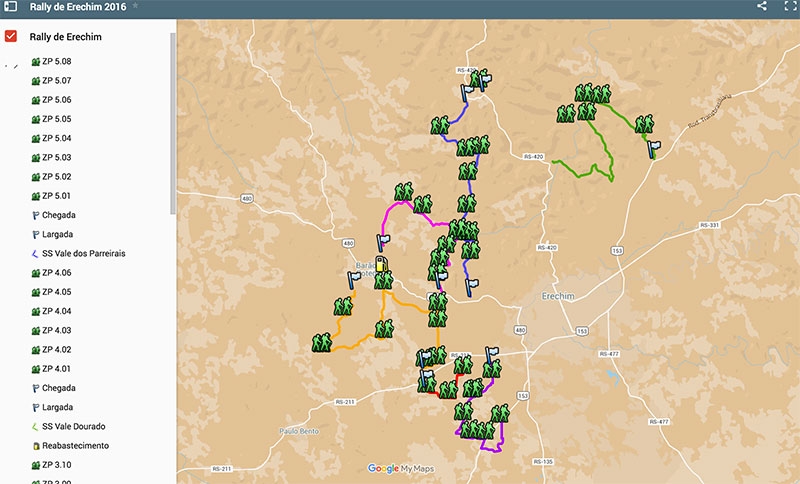Click the share map icon
This screenshot has height=484, width=800.
(x=762, y=7)
